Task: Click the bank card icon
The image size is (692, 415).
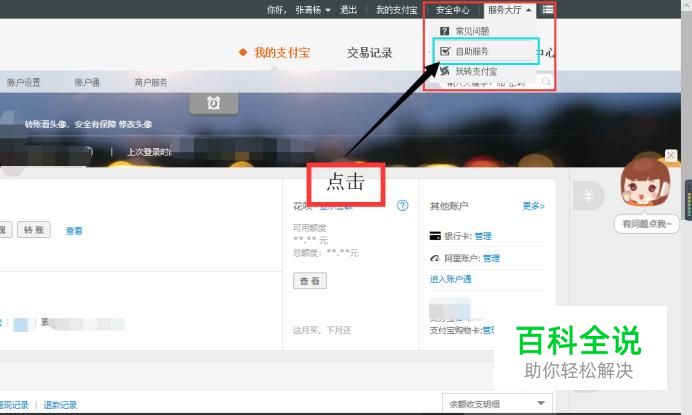Action: [x=435, y=236]
